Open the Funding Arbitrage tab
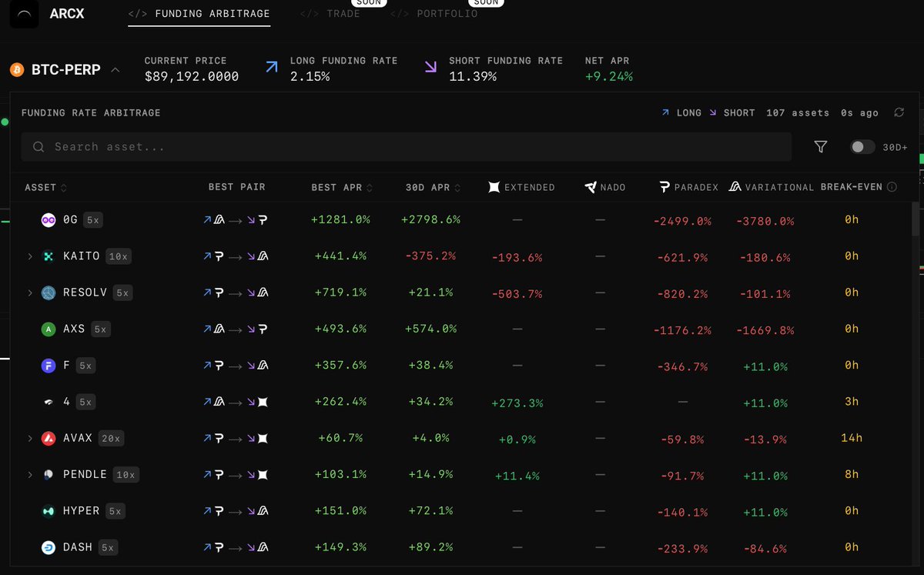The height and width of the screenshot is (575, 924). click(199, 14)
